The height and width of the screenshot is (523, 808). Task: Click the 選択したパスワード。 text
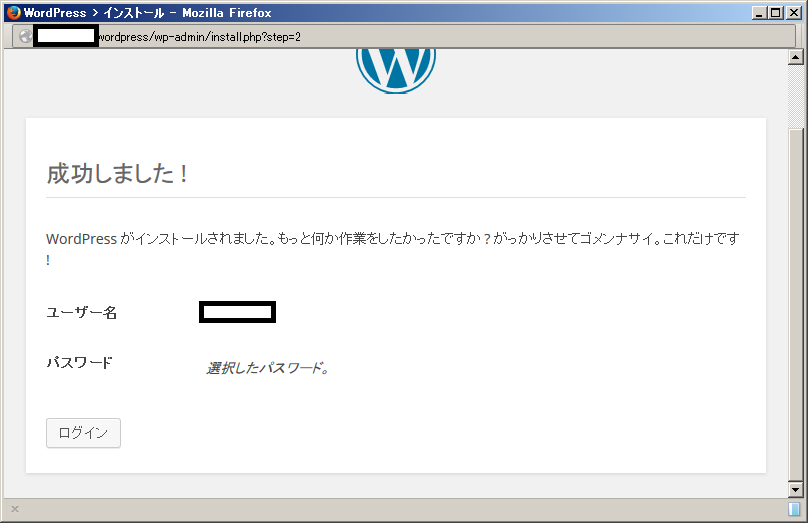(268, 368)
